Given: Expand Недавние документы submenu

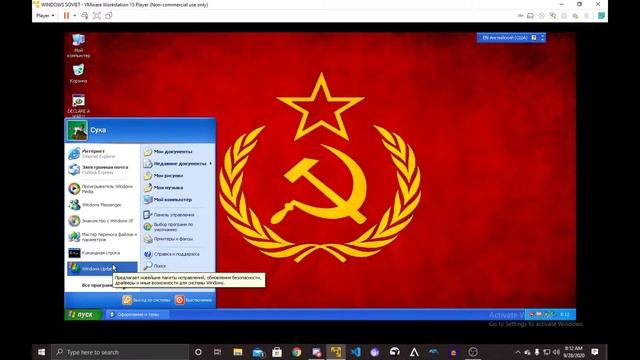Looking at the screenshot, I should [x=178, y=163].
